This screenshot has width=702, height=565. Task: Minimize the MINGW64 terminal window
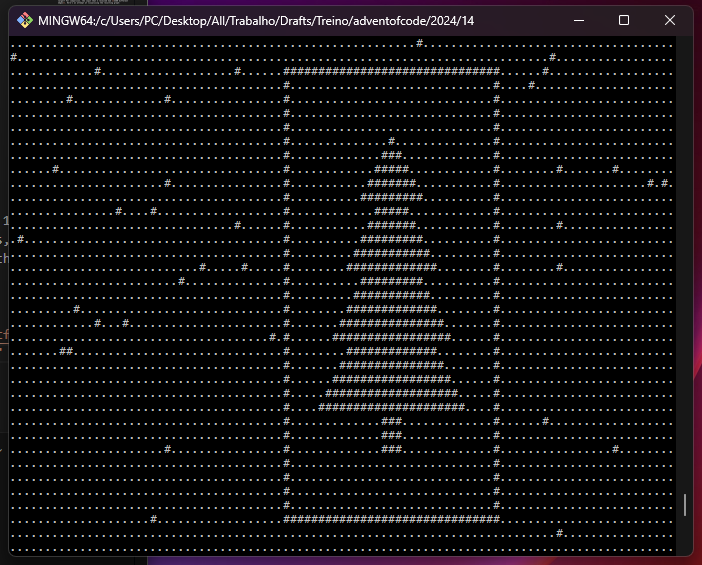click(578, 20)
